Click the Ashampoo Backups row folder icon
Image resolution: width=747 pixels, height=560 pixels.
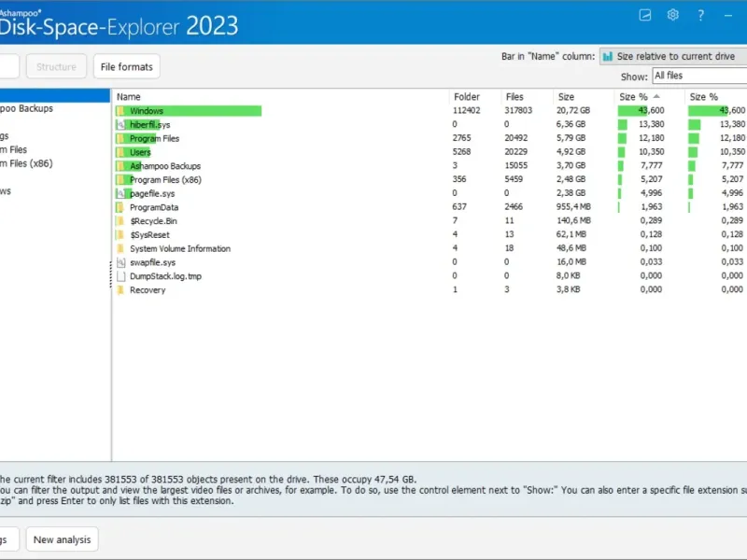click(120, 166)
